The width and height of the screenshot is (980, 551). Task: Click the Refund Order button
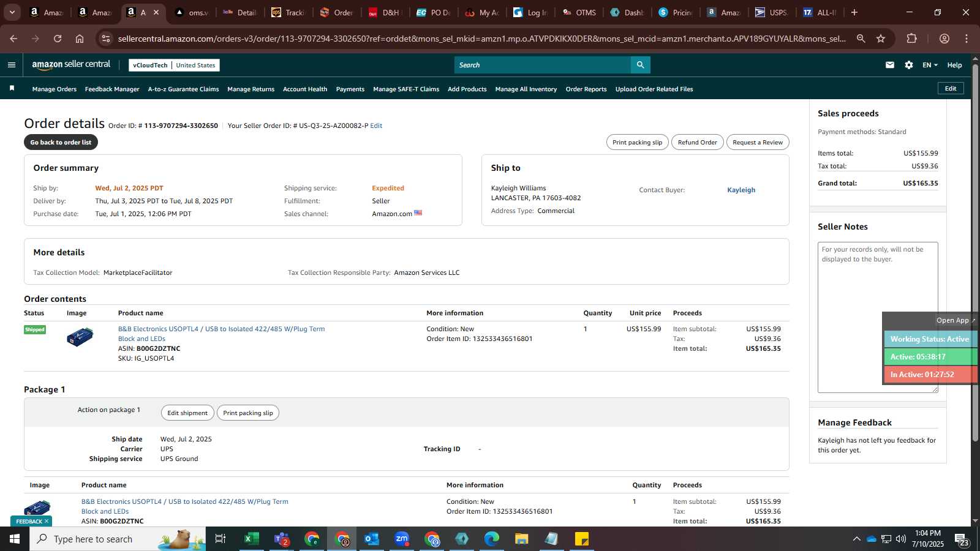(x=697, y=142)
